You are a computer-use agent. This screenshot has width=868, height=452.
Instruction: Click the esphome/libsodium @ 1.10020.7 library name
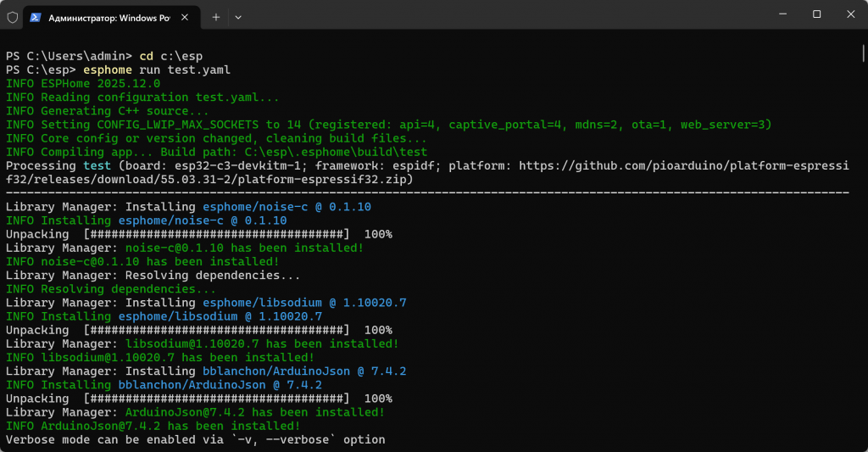click(304, 303)
